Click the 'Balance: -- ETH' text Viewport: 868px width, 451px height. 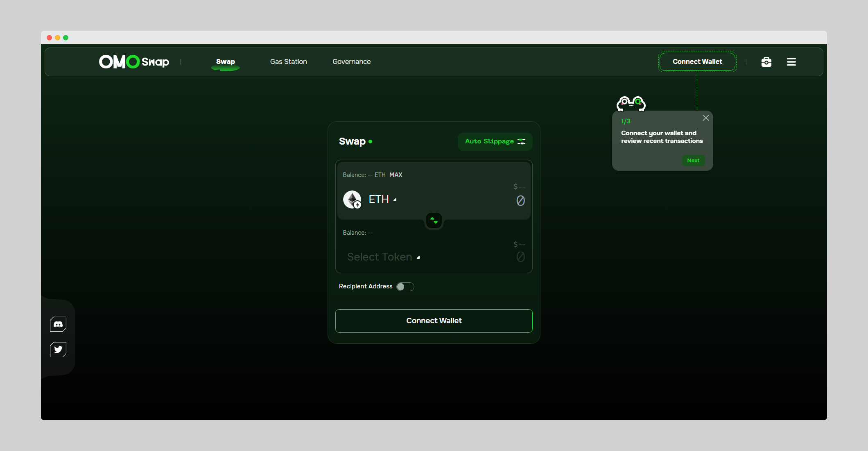(x=364, y=175)
